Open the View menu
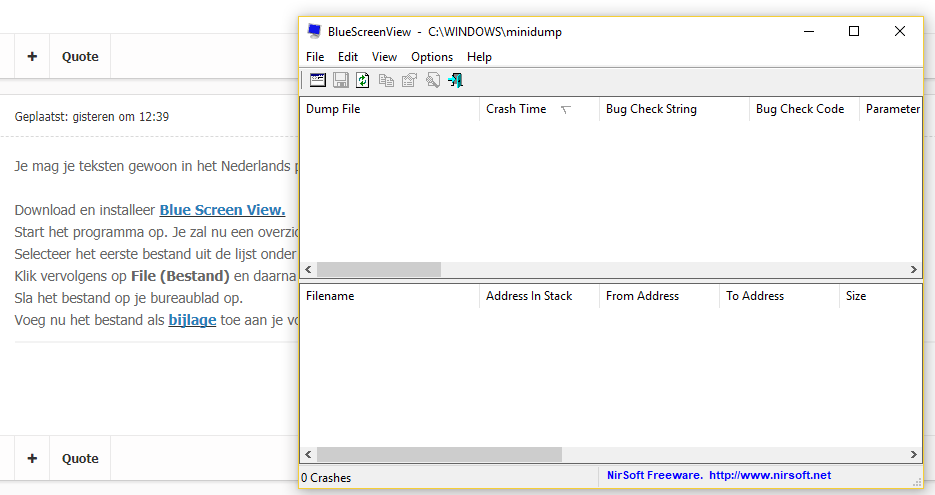The width and height of the screenshot is (935, 495). click(384, 57)
